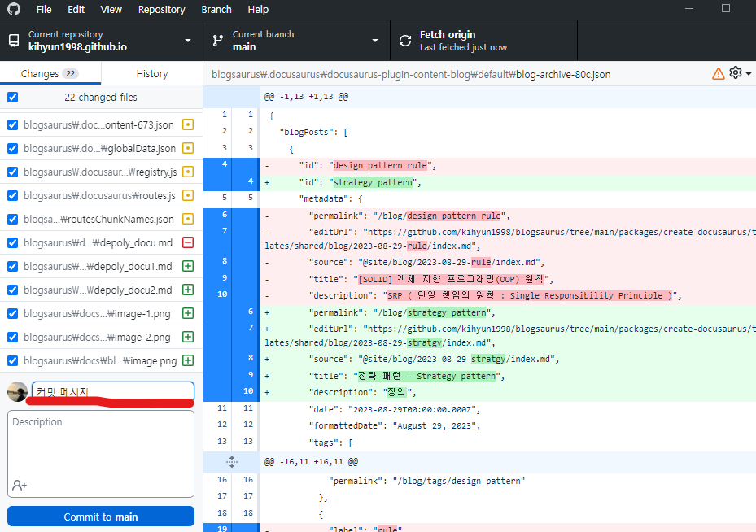Screen dimensions: 756x532
Task: Open the Edit menu
Action: [76, 10]
